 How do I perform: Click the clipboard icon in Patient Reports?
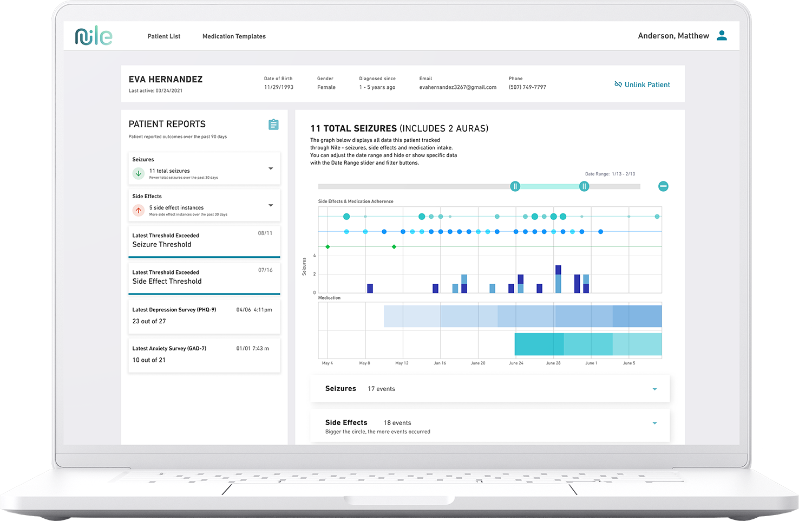[x=273, y=125]
